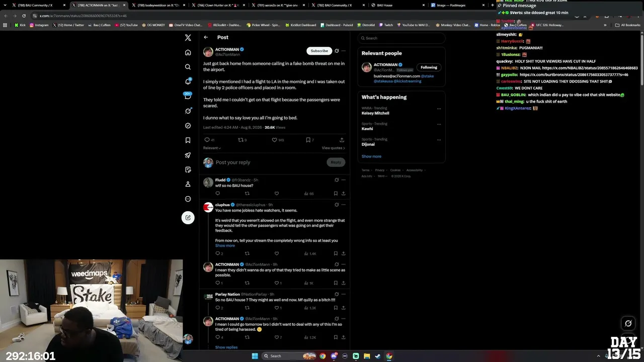
Task: Open the Grok icon in the sidebar
Action: tap(188, 111)
